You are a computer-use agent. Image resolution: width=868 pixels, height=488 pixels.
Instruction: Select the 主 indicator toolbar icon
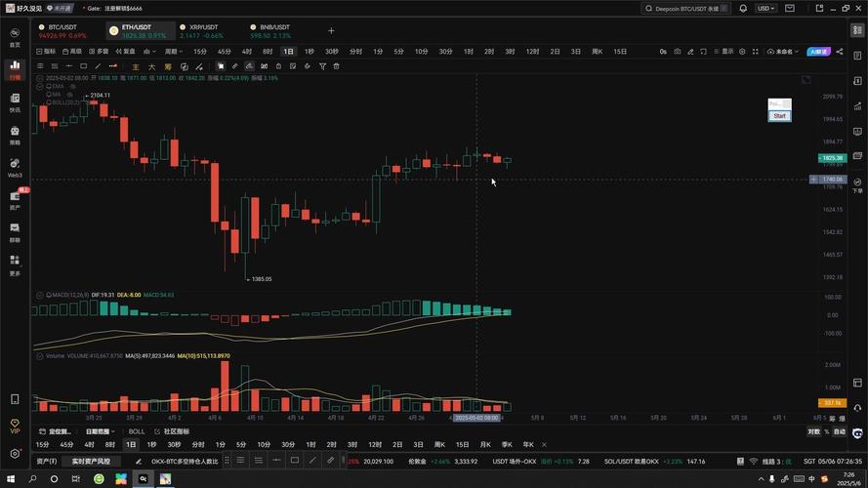coord(136,67)
